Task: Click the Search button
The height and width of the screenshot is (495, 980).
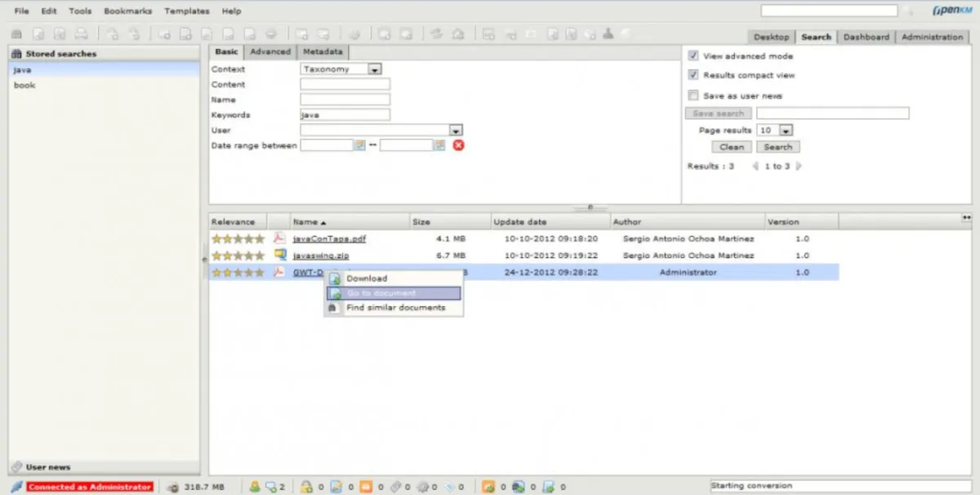Action: [x=777, y=147]
